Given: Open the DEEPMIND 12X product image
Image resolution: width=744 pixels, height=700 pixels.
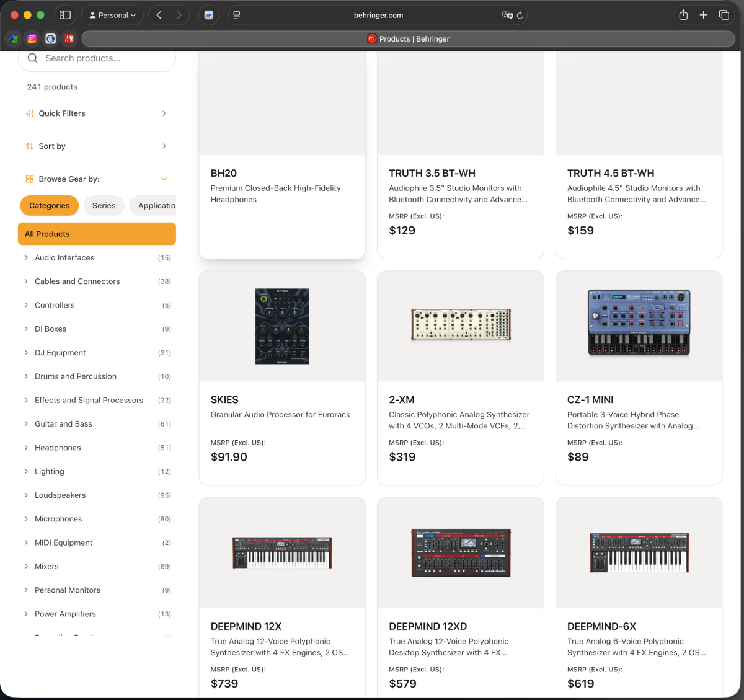Looking at the screenshot, I should pyautogui.click(x=282, y=552).
